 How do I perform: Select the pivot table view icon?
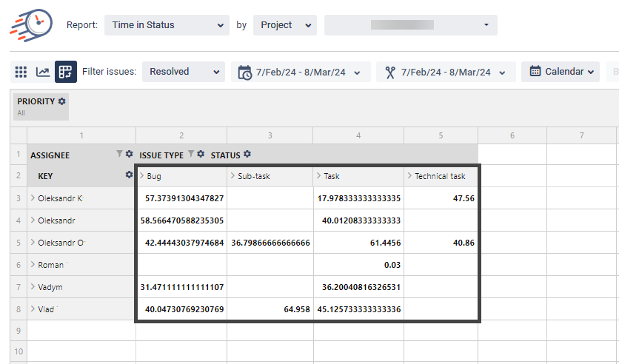(66, 72)
